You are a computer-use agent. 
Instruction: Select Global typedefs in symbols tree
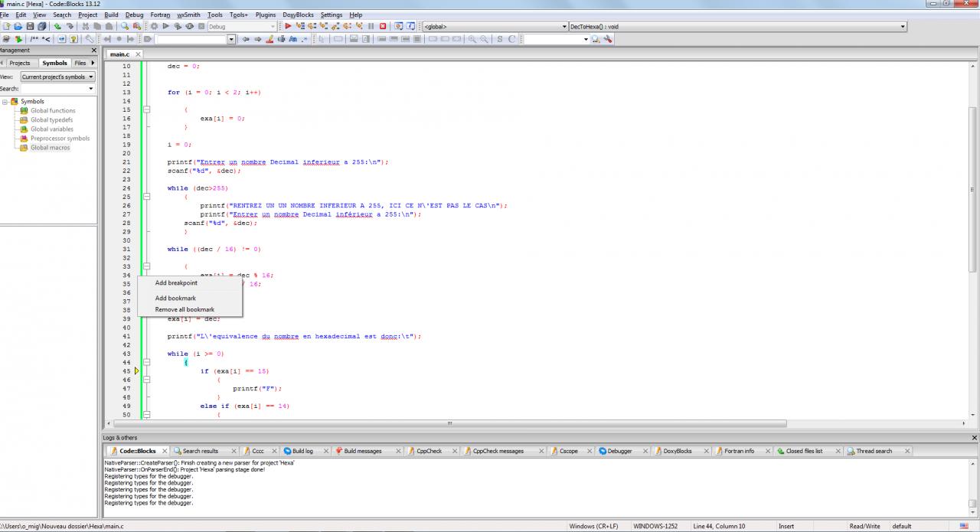pyautogui.click(x=51, y=119)
